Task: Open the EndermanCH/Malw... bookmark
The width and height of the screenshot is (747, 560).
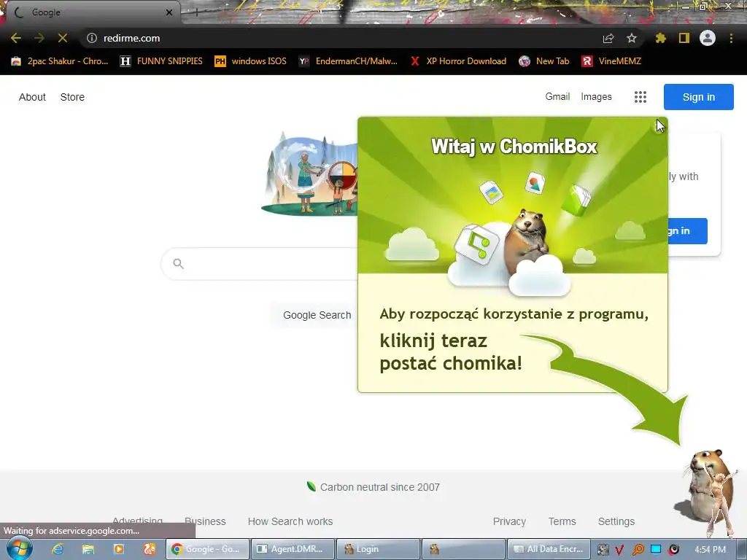Action: click(348, 61)
